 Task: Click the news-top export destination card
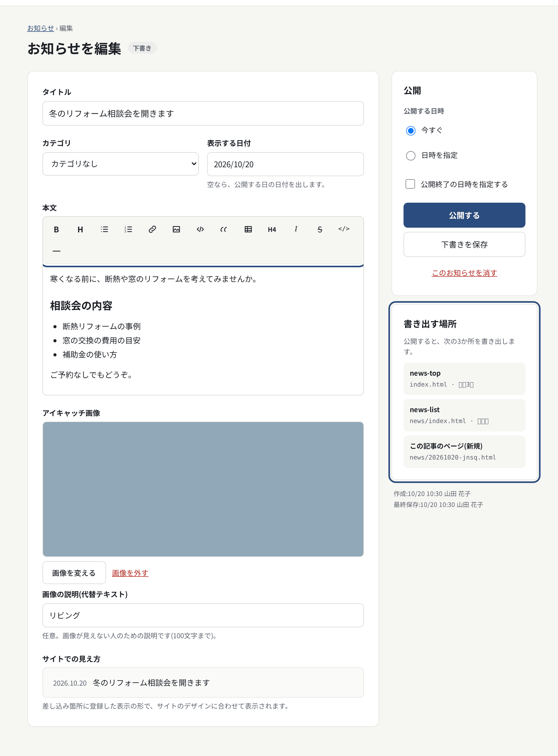tap(464, 379)
